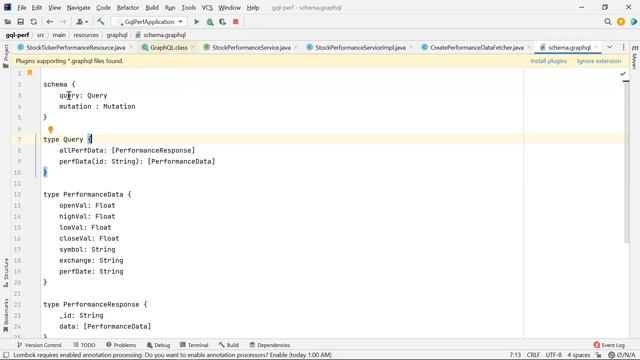The image size is (640, 360).
Task: Open Problems tool window
Action: click(121, 345)
